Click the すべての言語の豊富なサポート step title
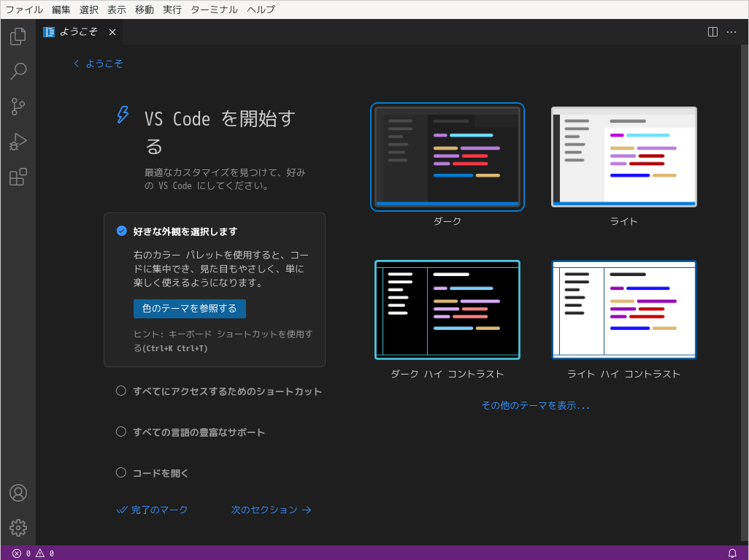Image resolution: width=749 pixels, height=560 pixels. coord(199,432)
